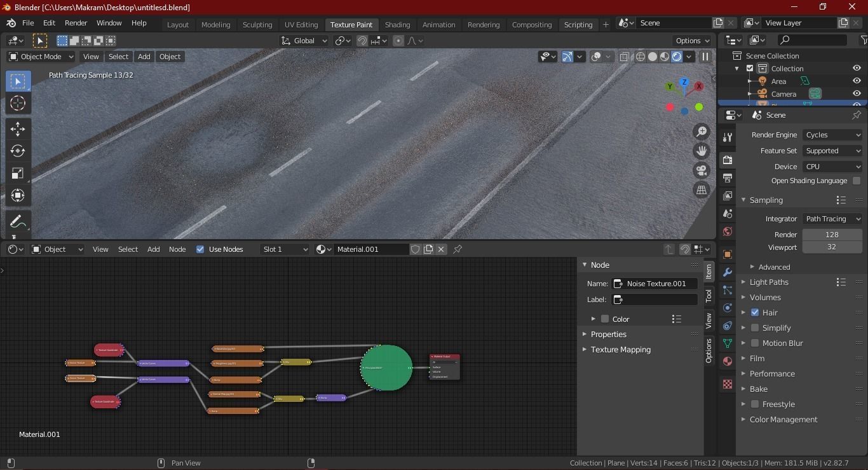
Task: Click the Viewport samples value to change it
Action: (832, 247)
